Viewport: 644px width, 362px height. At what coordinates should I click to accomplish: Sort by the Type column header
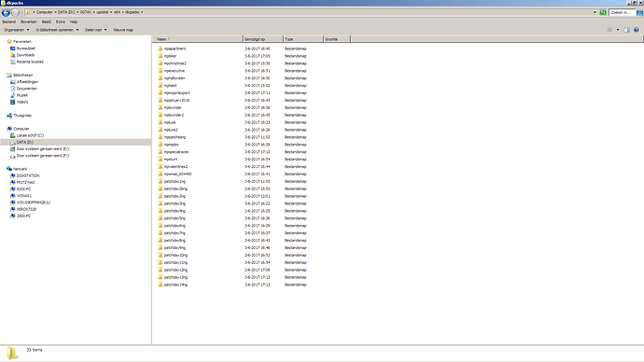(x=303, y=39)
